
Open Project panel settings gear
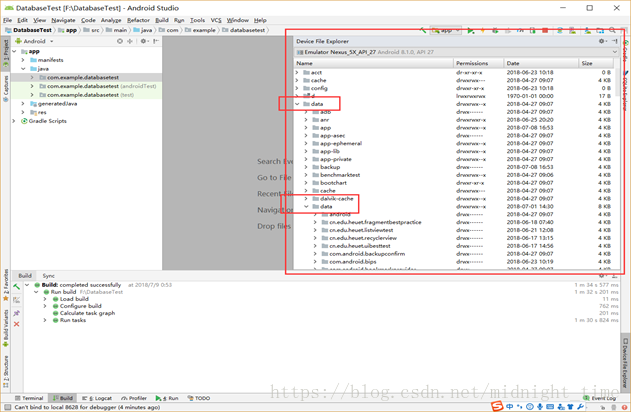(x=144, y=41)
